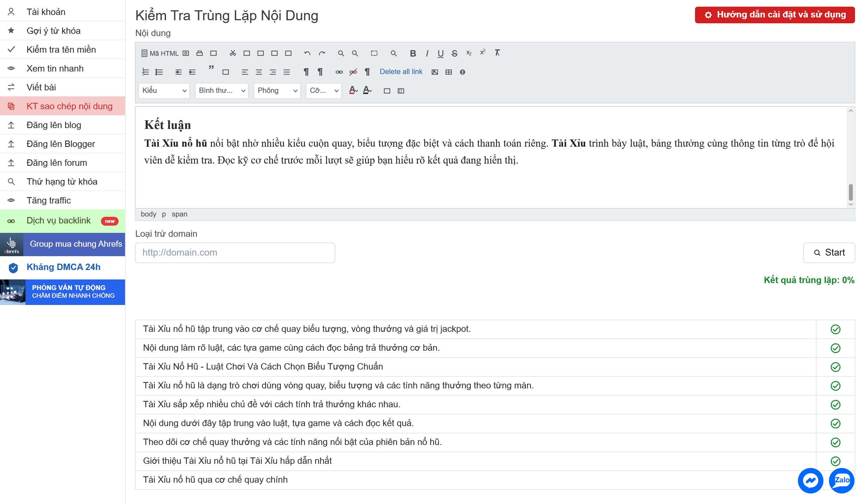Image resolution: width=865 pixels, height=504 pixels.
Task: Align text right
Action: [273, 72]
